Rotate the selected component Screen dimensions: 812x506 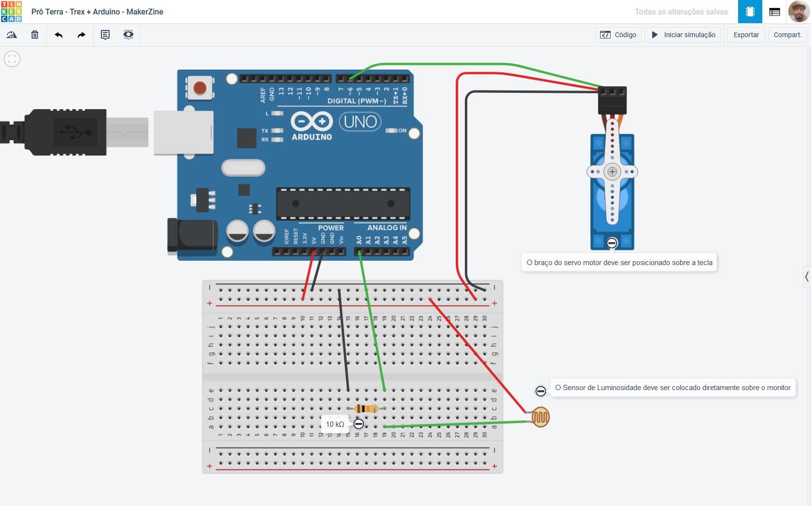(12, 35)
